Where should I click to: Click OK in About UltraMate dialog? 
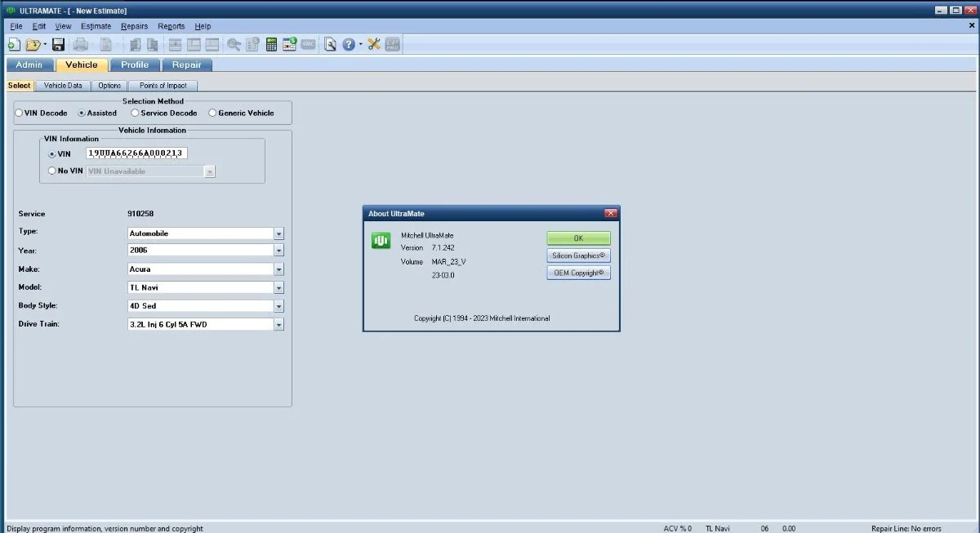tap(578, 238)
